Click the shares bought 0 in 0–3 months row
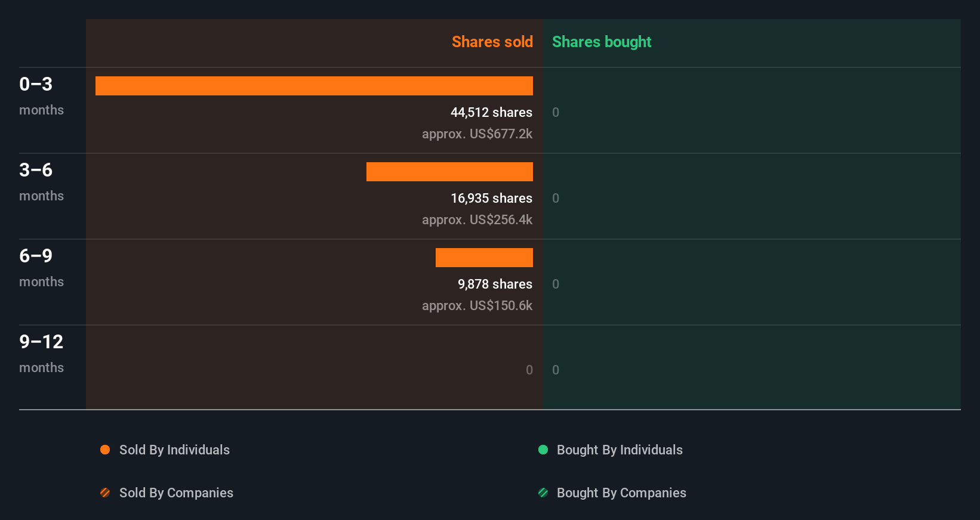 point(556,112)
